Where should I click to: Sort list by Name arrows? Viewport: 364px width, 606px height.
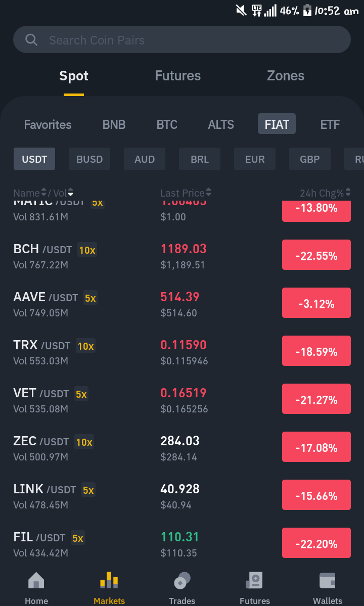[43, 192]
